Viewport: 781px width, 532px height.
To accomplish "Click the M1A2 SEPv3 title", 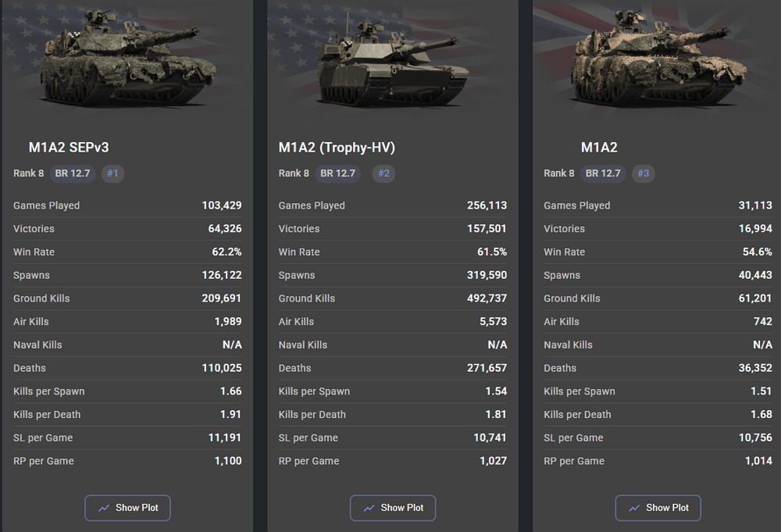I will pos(69,148).
